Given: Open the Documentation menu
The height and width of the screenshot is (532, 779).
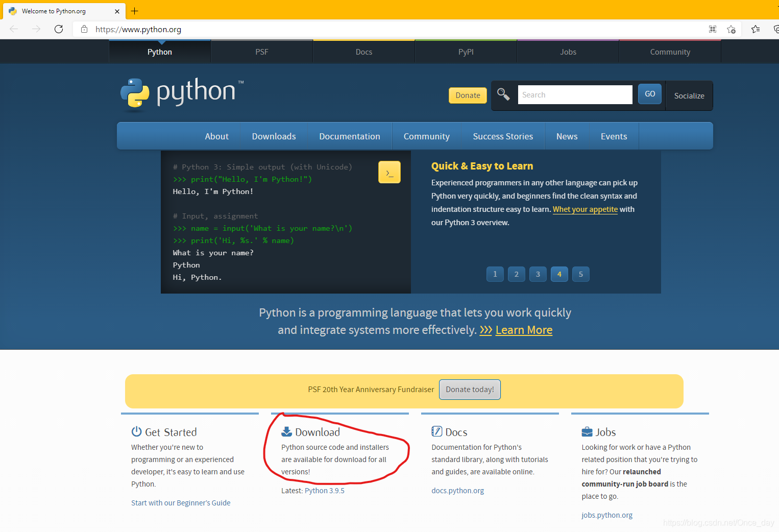Looking at the screenshot, I should (x=350, y=136).
